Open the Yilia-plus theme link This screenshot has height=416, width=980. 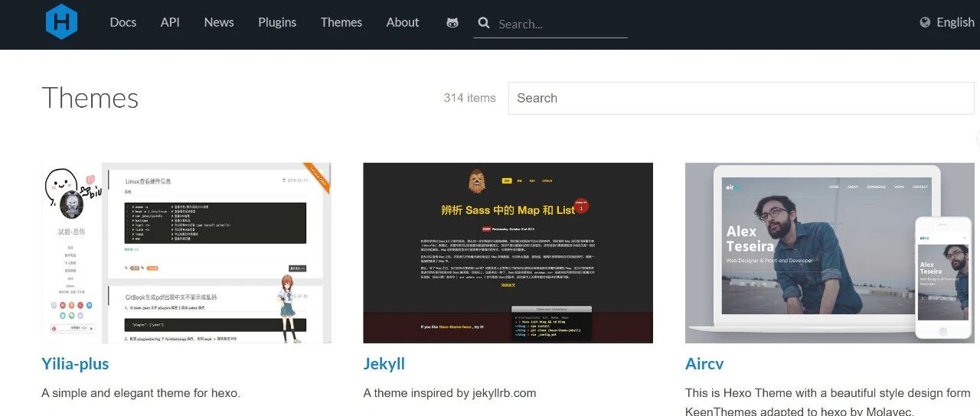point(75,363)
